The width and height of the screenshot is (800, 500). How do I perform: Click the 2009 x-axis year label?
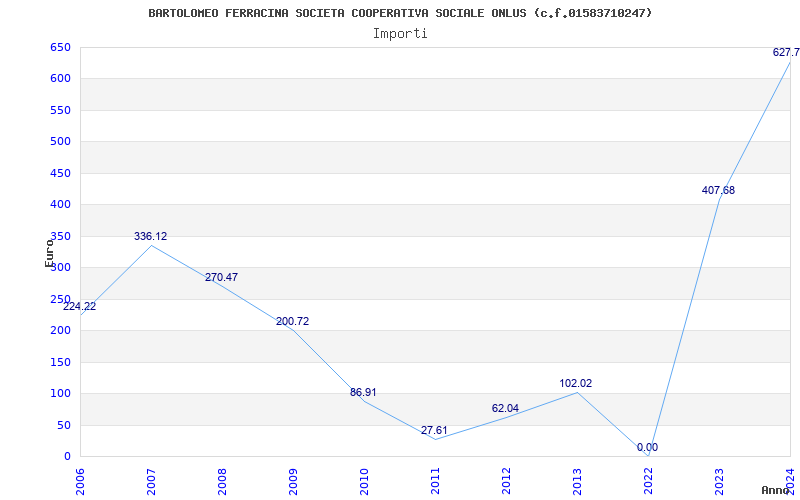[x=293, y=482]
